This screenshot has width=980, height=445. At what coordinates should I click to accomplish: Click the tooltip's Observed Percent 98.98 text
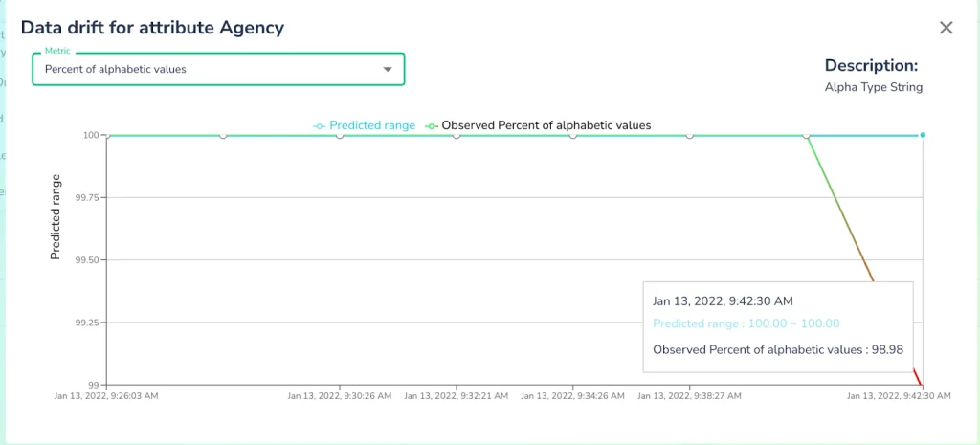click(x=777, y=350)
